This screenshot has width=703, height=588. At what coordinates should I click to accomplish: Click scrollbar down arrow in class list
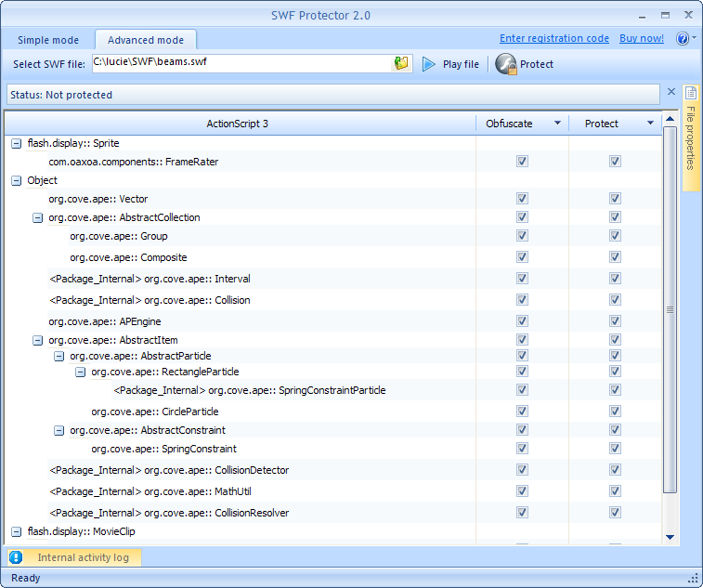tap(670, 537)
